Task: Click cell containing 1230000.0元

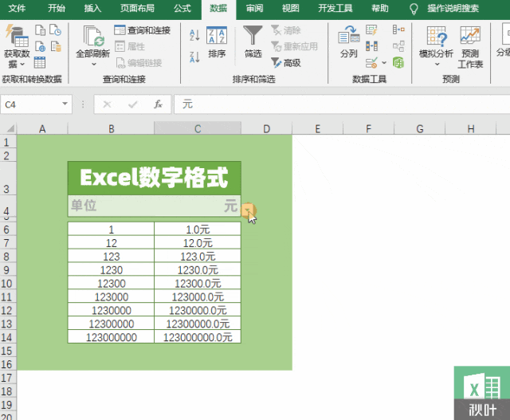Action: pos(198,311)
